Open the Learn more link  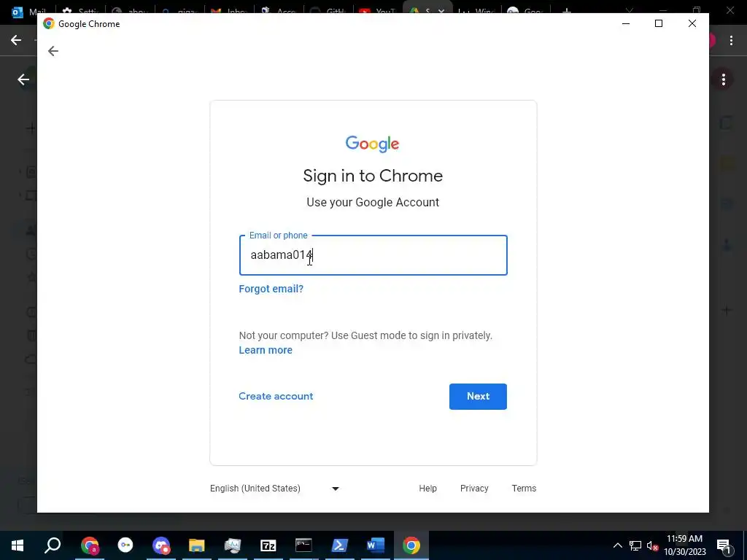click(x=266, y=350)
